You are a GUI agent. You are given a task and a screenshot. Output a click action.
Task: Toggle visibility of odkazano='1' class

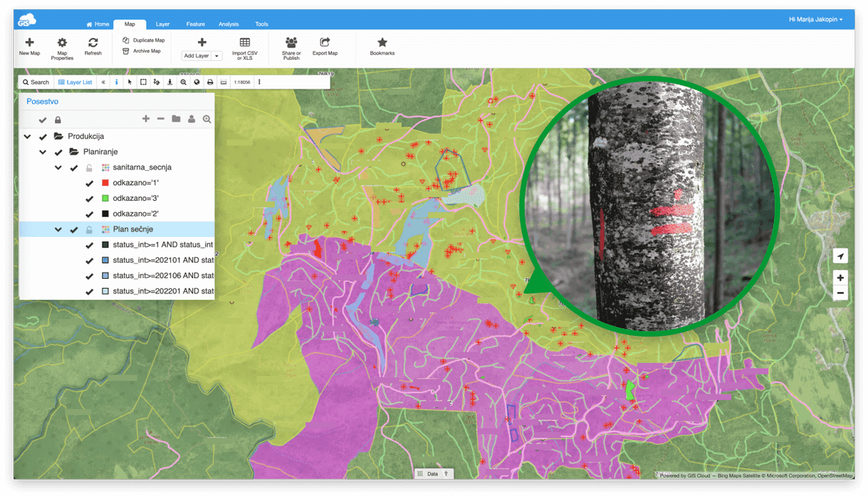(89, 183)
